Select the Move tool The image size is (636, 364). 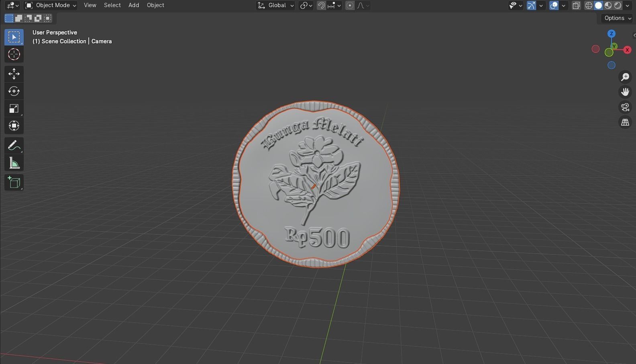(14, 74)
